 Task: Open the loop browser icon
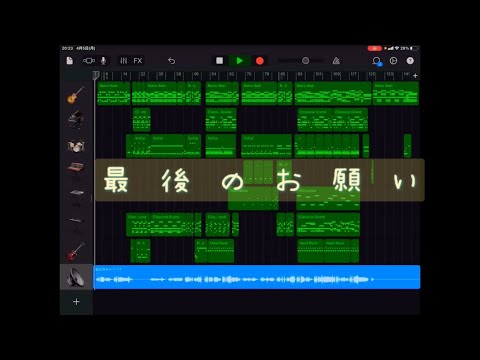pos(377,61)
